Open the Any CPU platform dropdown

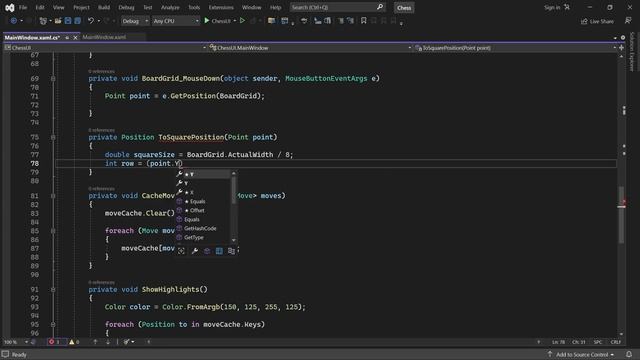pos(176,21)
